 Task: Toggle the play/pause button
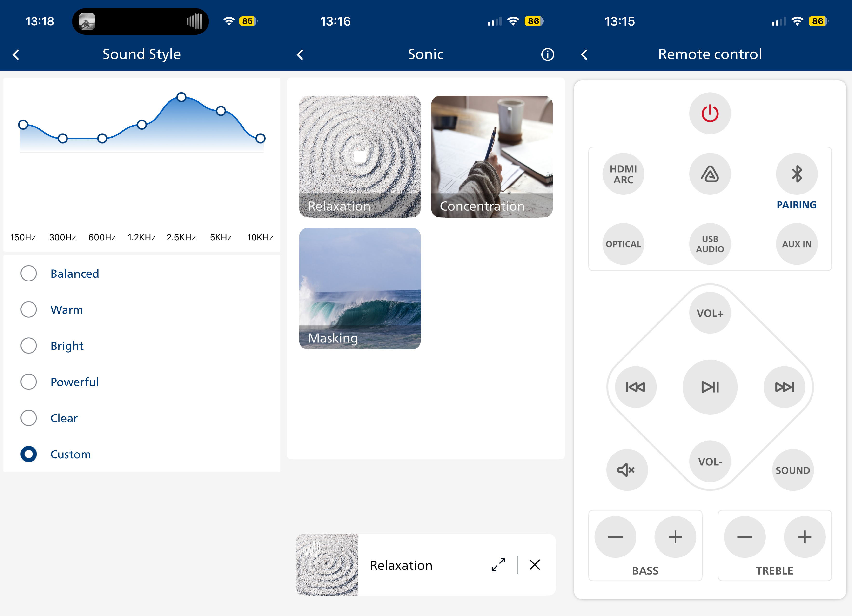pos(710,387)
